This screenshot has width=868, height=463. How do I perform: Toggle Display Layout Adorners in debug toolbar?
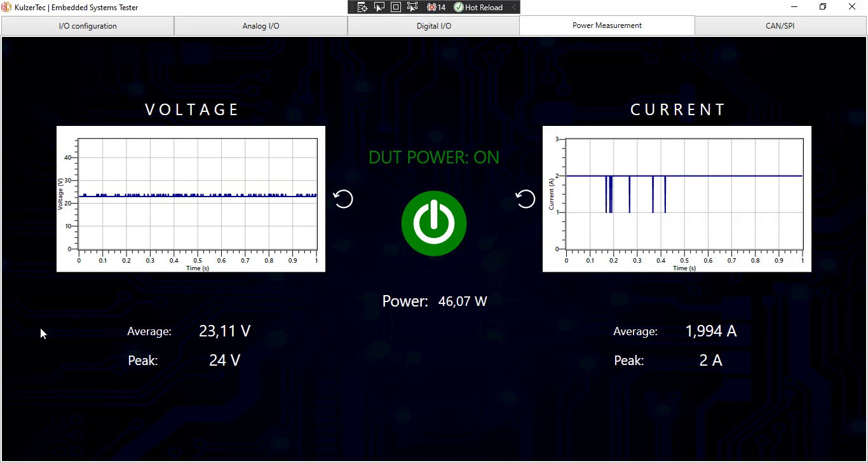tap(395, 7)
